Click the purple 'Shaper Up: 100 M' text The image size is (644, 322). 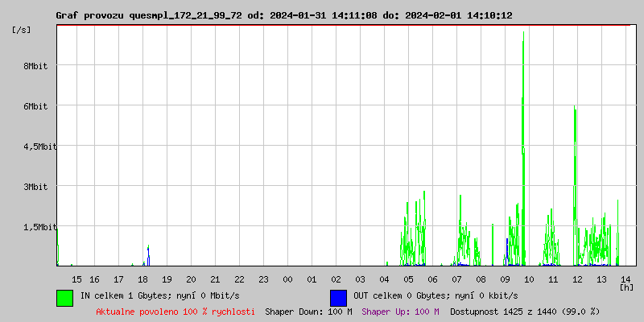tap(400, 312)
